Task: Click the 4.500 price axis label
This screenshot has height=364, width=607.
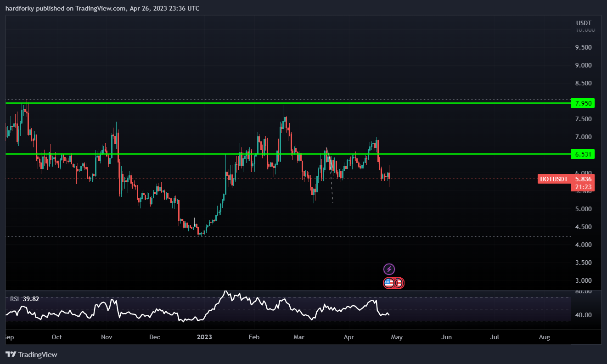Action: pos(584,227)
